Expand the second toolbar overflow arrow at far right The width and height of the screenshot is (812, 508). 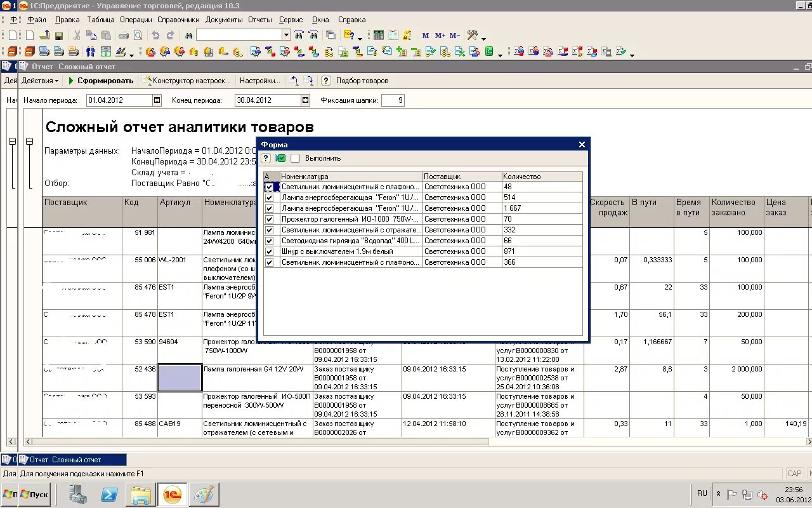pyautogui.click(x=632, y=55)
